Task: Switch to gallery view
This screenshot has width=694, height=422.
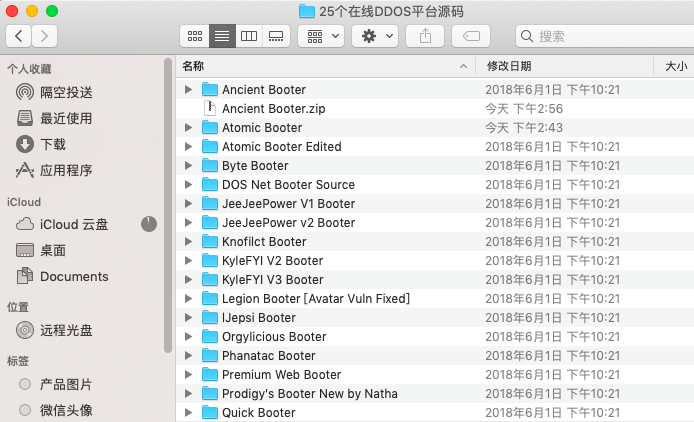Action: (276, 36)
